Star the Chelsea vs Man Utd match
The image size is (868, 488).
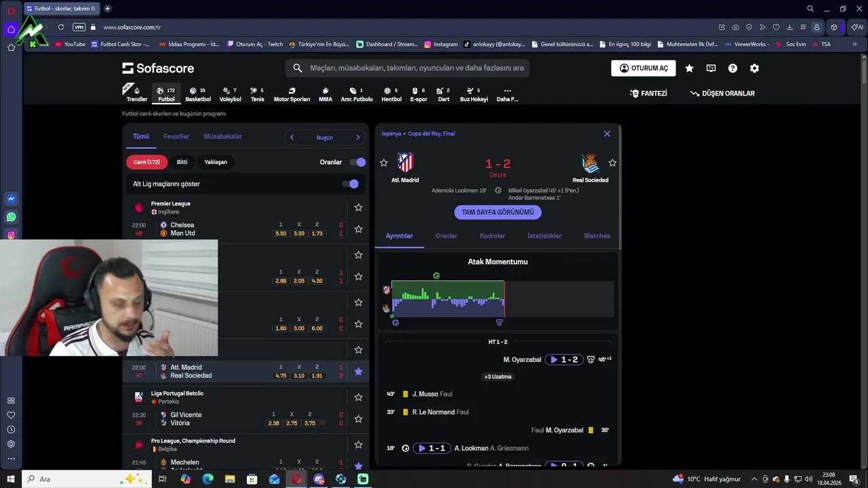[358, 229]
